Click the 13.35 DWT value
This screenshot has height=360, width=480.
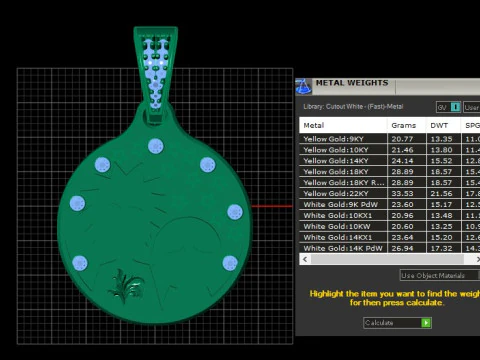tap(441, 139)
